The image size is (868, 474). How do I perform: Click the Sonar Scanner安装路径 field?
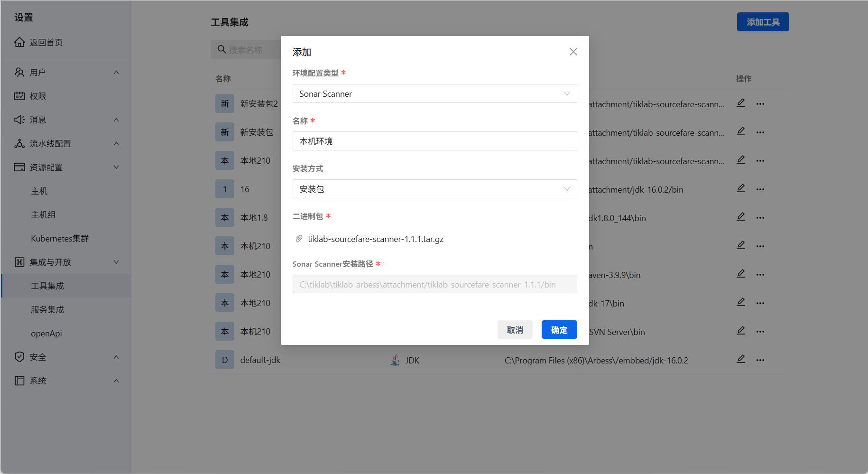point(435,284)
